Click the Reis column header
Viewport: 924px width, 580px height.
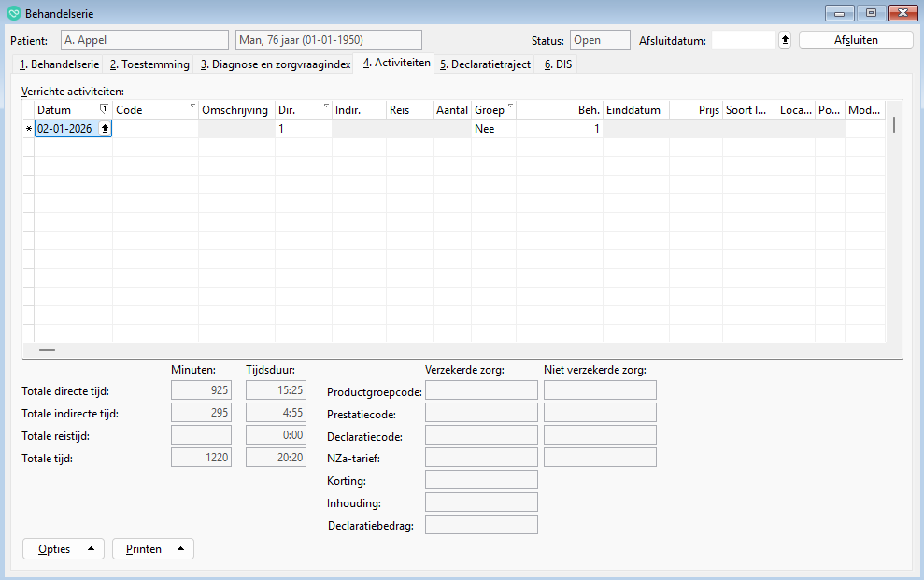(x=409, y=110)
